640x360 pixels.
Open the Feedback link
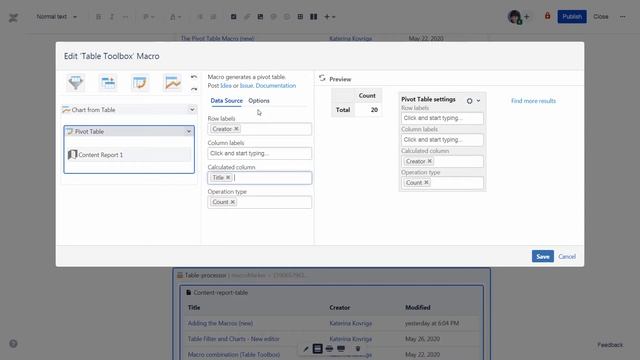point(610,345)
